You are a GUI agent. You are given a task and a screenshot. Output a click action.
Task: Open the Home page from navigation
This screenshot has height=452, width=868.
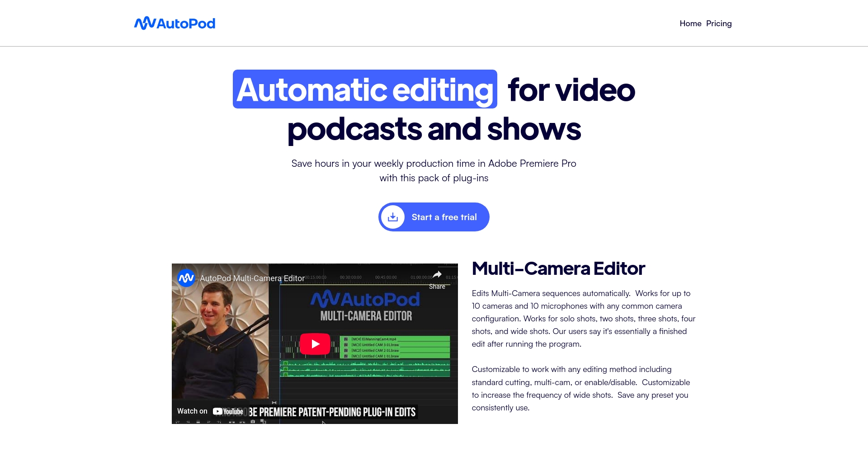pyautogui.click(x=690, y=24)
